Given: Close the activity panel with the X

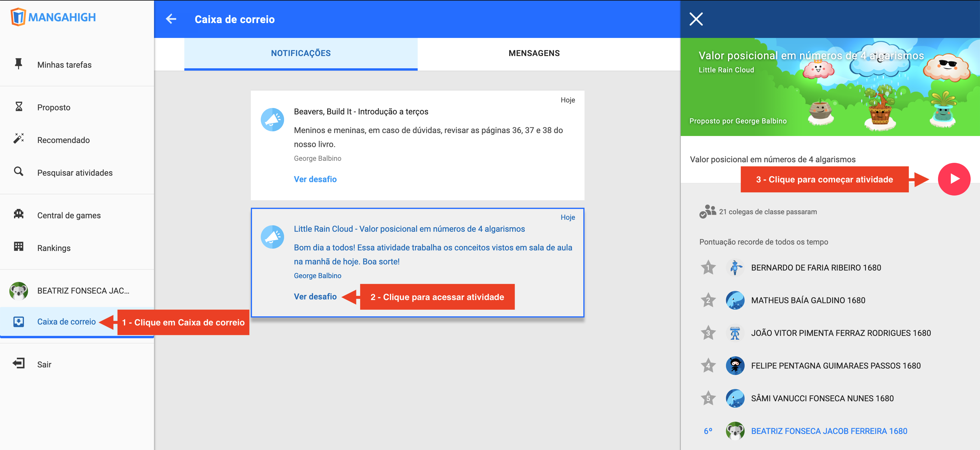Looking at the screenshot, I should (x=696, y=19).
